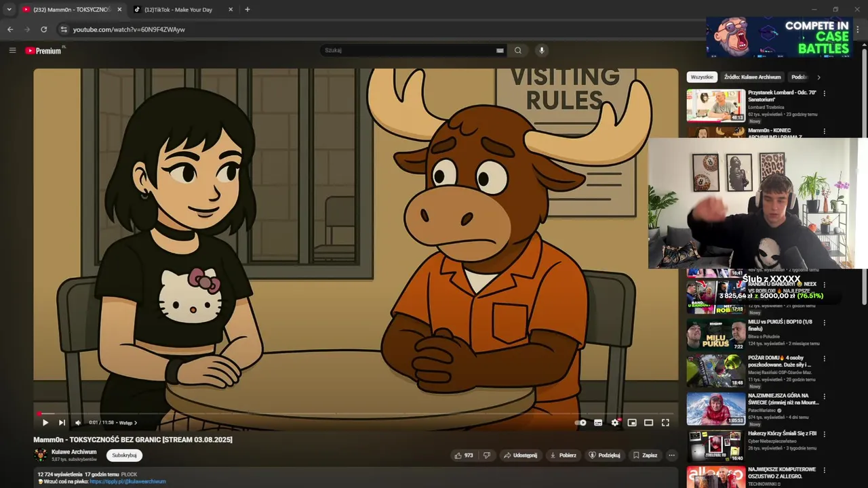Click the youtube.com address bar URL

129,30
